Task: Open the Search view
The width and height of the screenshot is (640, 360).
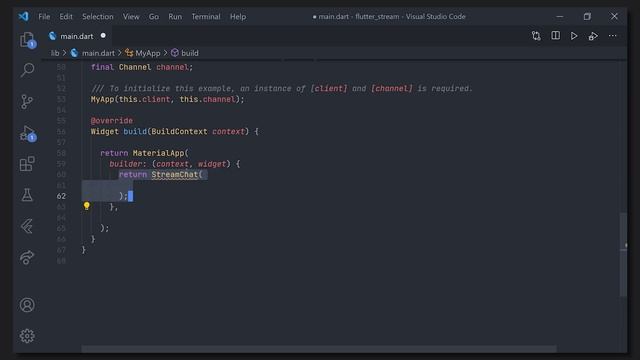Action: [x=27, y=70]
